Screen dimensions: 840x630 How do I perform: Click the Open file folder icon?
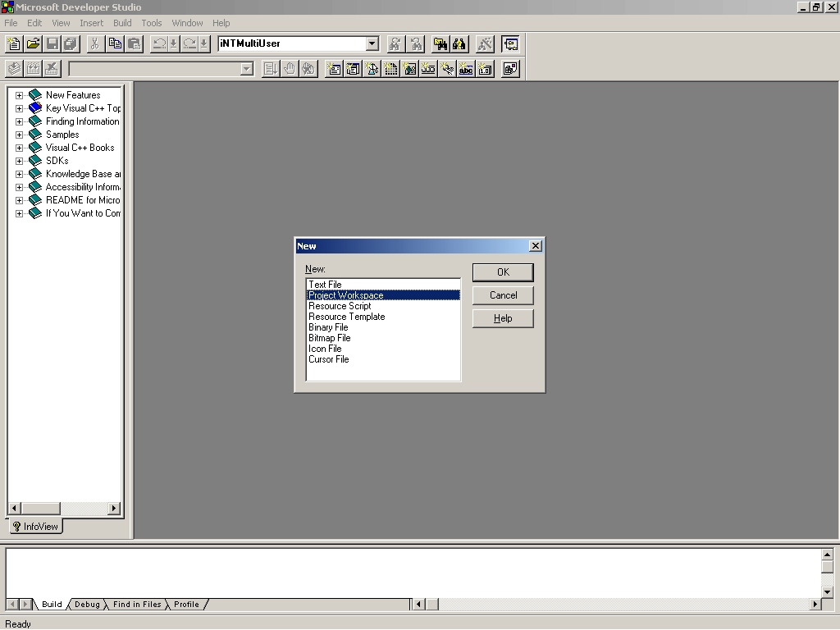[33, 44]
